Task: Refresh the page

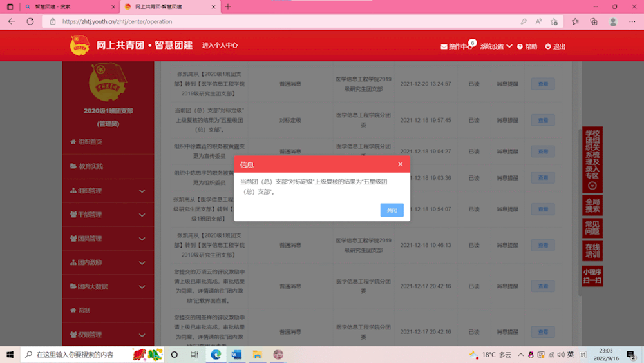Action: pyautogui.click(x=30, y=21)
